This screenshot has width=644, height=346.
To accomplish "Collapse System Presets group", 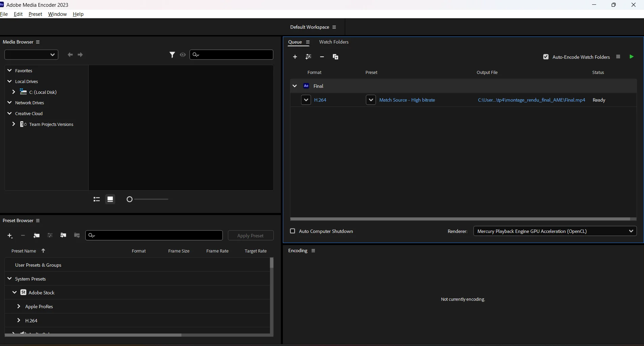I will (x=9, y=278).
